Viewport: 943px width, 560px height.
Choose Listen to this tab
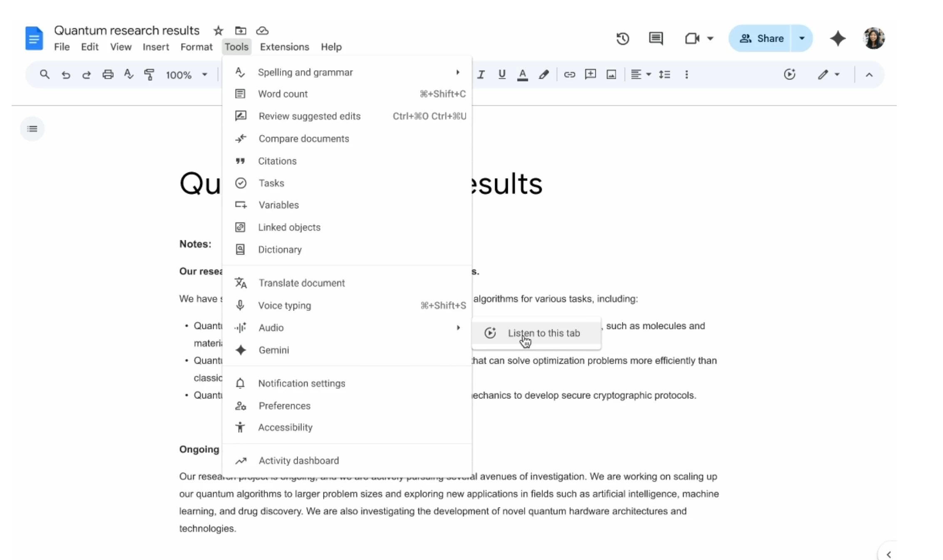[x=543, y=333]
